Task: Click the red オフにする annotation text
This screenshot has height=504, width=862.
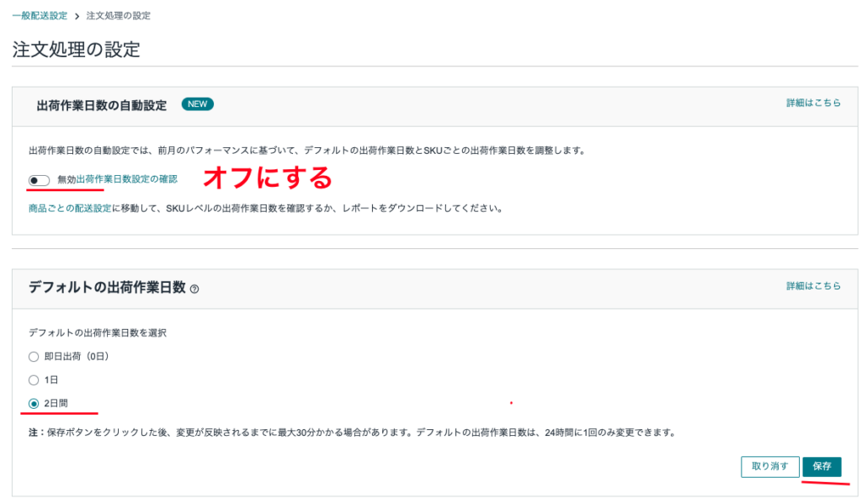Action: point(269,178)
